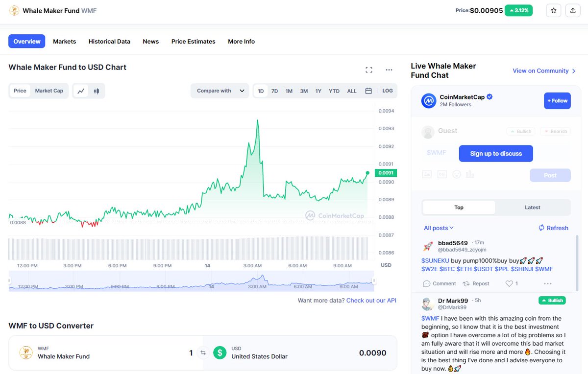588x374 pixels.
Task: Switch chat to the Latest tab
Action: [533, 208]
